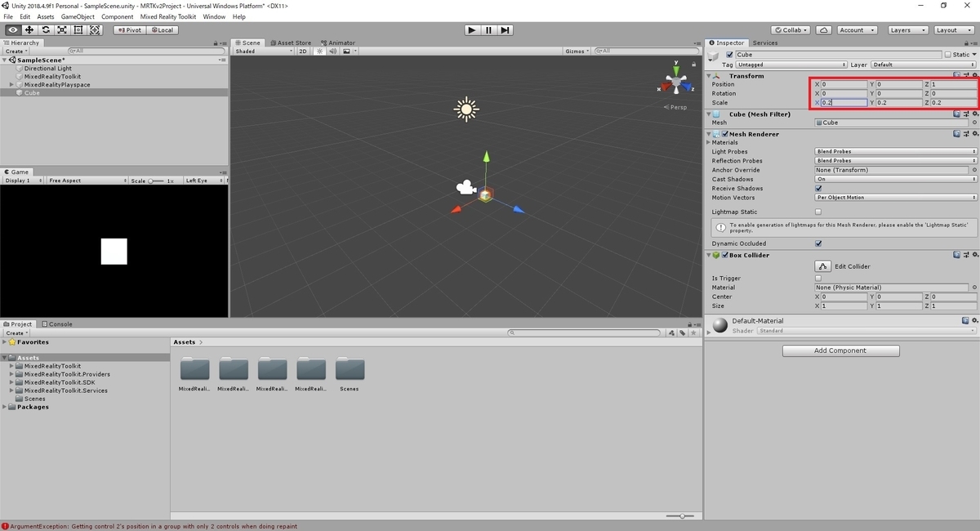Enable the Lightmap Static checkbox
This screenshot has width=980, height=531.
(x=818, y=212)
